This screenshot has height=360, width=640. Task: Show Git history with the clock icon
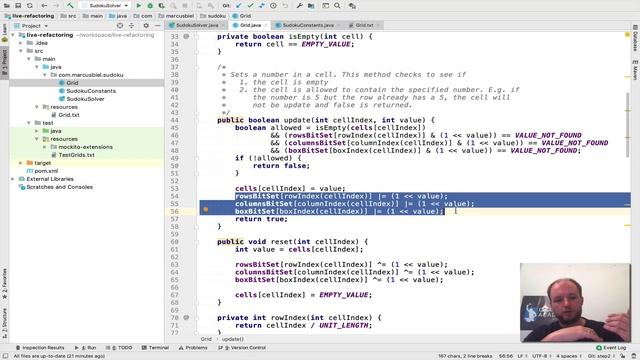click(x=273, y=6)
